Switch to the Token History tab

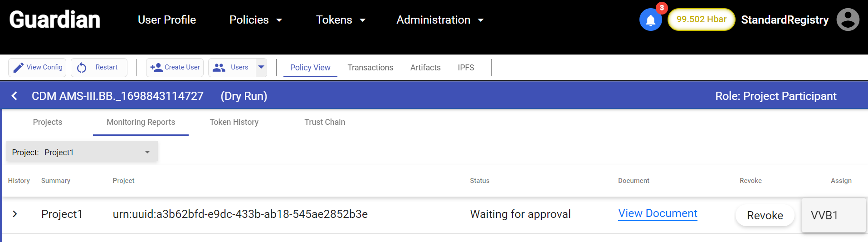tap(234, 122)
